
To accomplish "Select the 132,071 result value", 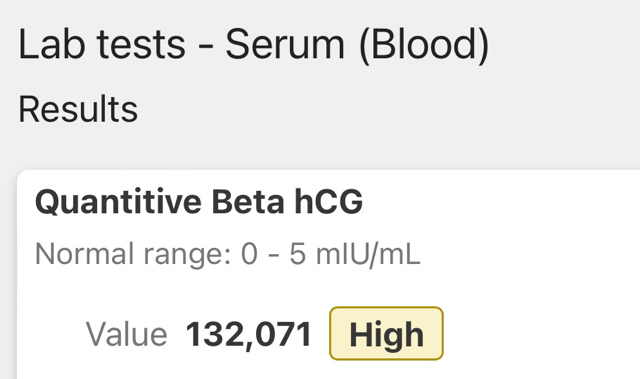I will pyautogui.click(x=249, y=335).
